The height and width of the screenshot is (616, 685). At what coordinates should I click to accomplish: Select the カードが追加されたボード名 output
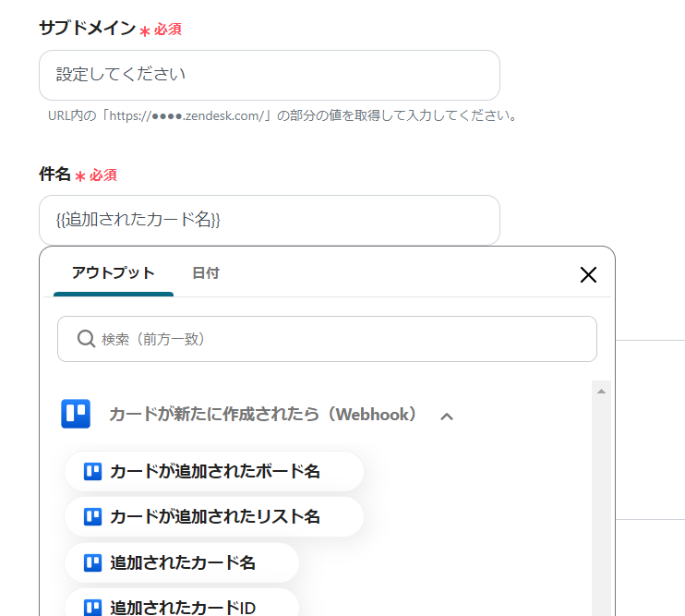click(214, 471)
